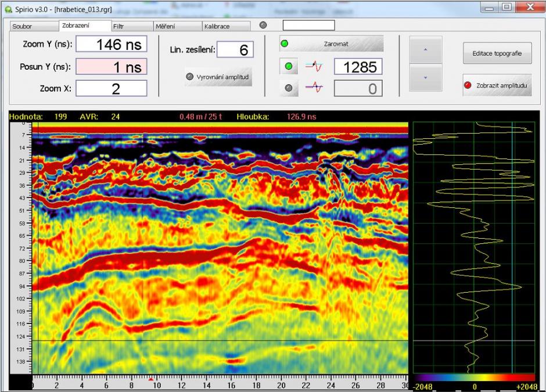Click the red triangle marker on distance axis
Image resolution: width=546 pixels, height=392 pixels.
tap(151, 379)
